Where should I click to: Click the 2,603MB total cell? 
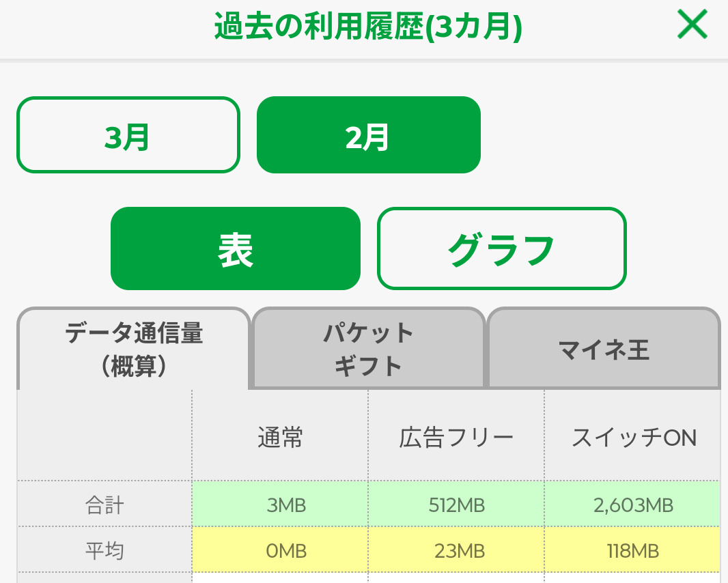click(x=633, y=505)
